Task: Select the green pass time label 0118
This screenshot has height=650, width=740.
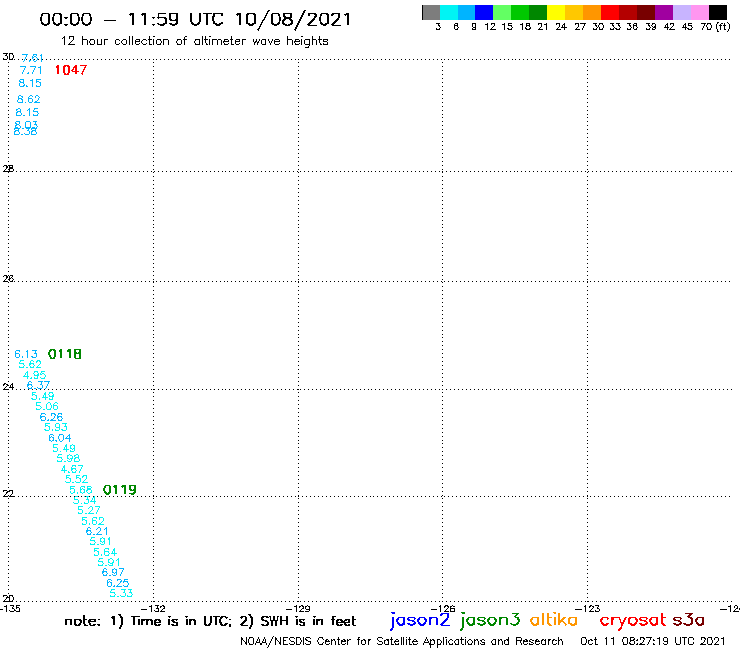Action: click(x=65, y=354)
